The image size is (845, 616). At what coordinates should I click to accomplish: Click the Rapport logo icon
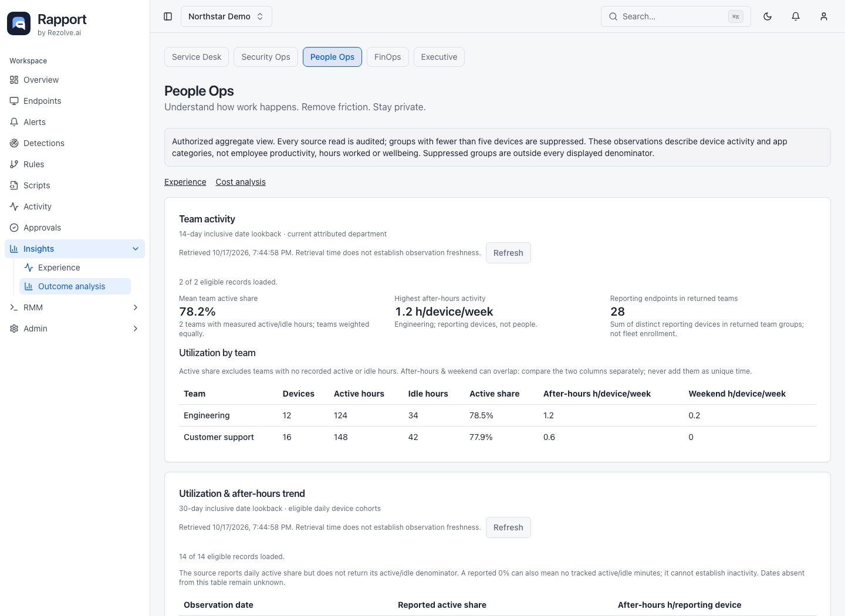pyautogui.click(x=19, y=23)
